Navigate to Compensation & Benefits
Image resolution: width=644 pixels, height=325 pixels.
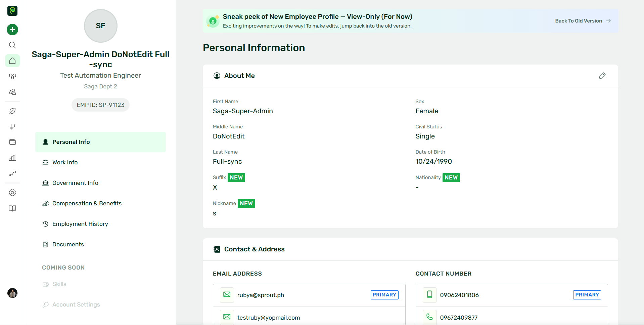coord(87,203)
